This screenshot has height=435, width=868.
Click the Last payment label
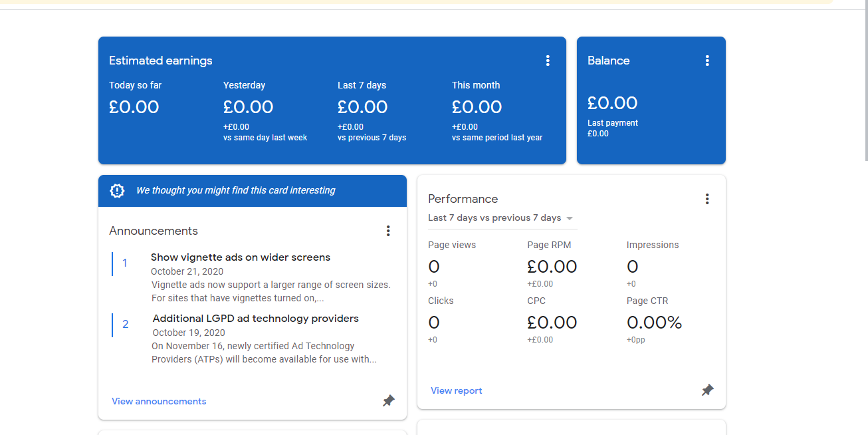tap(613, 123)
